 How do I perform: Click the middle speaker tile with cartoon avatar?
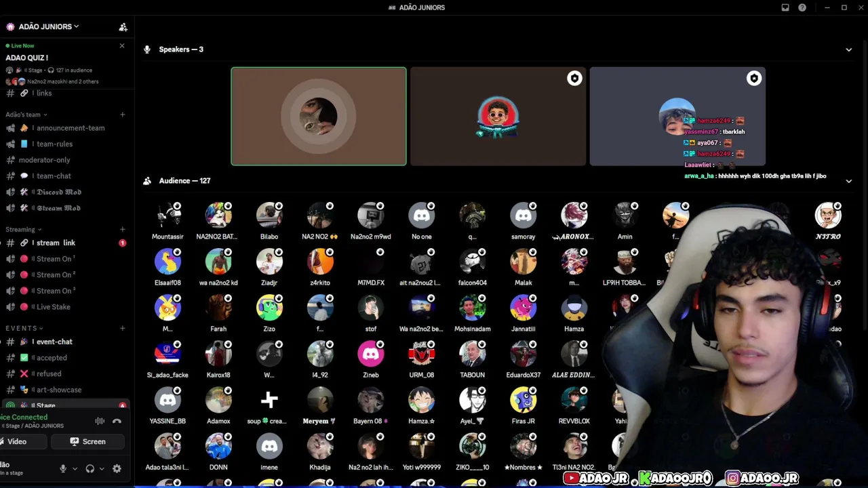pyautogui.click(x=498, y=116)
